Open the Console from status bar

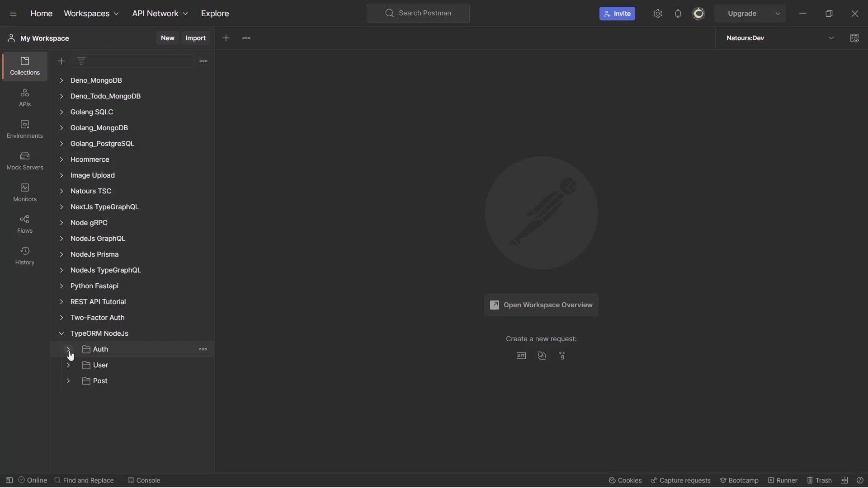[x=144, y=480]
